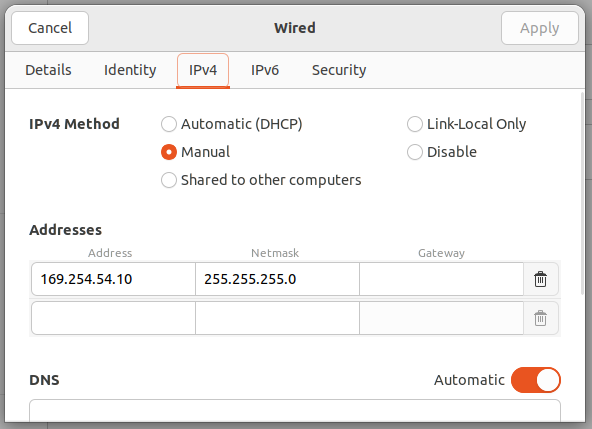Viewport: 592px width, 429px height.
Task: Click the empty Gateway field of first row
Action: [441, 279]
